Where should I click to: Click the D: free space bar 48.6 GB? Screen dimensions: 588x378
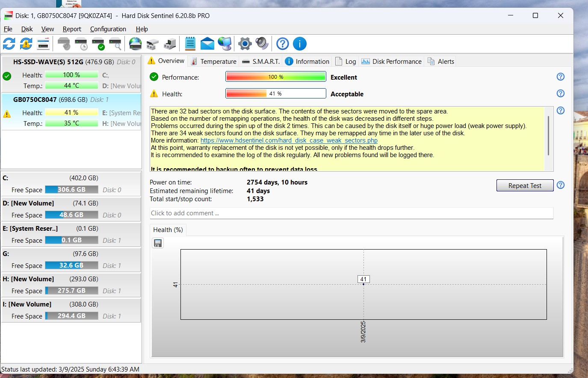coord(71,215)
